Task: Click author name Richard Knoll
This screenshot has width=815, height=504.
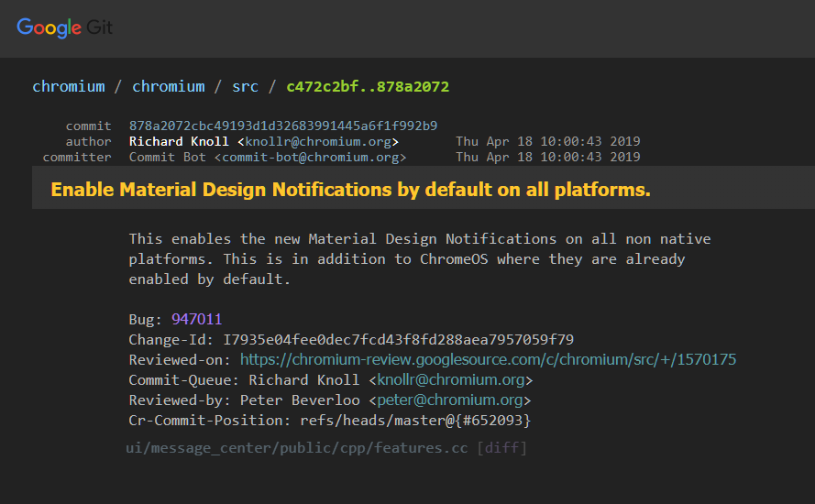Action: click(x=179, y=141)
